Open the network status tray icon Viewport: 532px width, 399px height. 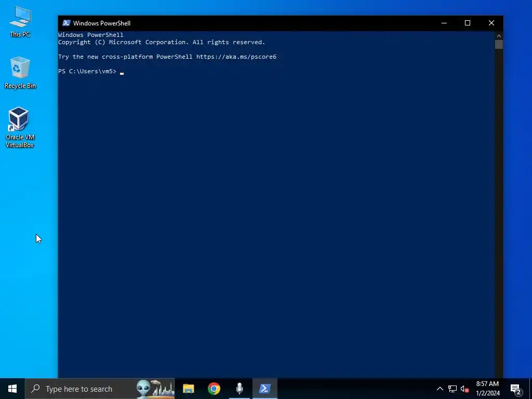tap(453, 389)
